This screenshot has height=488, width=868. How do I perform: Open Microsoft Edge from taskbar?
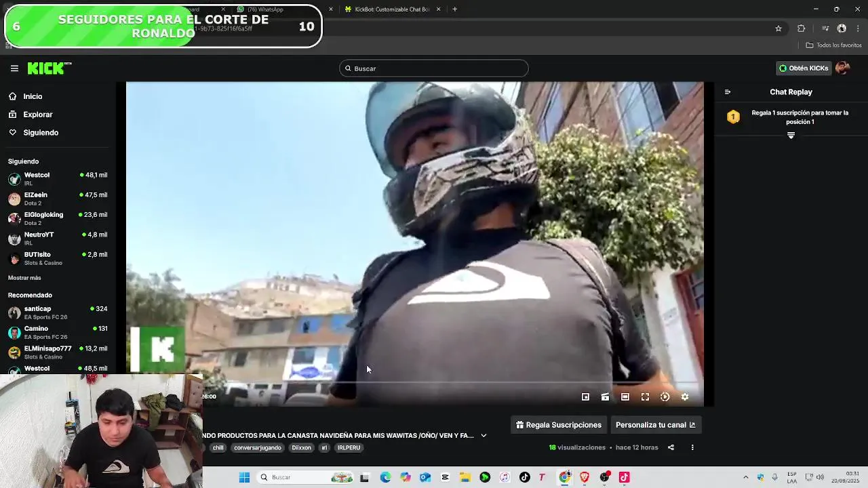point(385,477)
